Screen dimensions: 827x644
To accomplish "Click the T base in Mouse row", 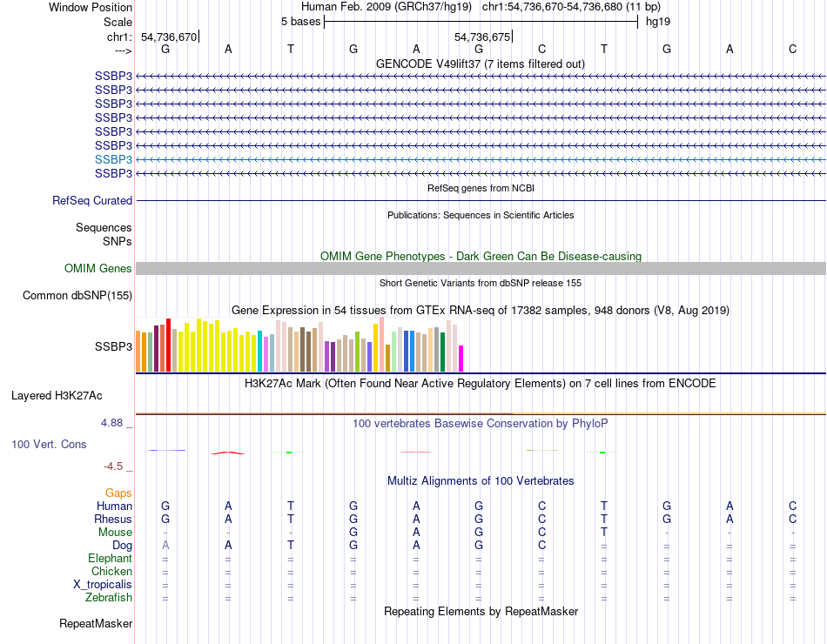I will (x=604, y=533).
